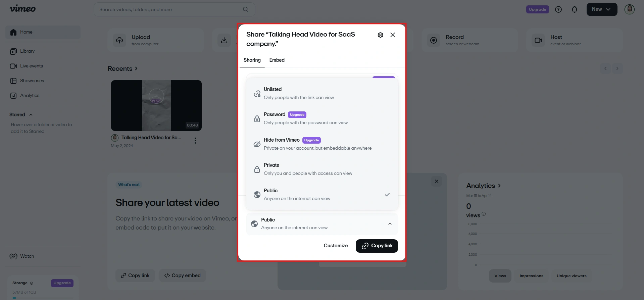Choose Unlisted privacy option
Viewport: 644px width, 300px height.
click(x=322, y=93)
